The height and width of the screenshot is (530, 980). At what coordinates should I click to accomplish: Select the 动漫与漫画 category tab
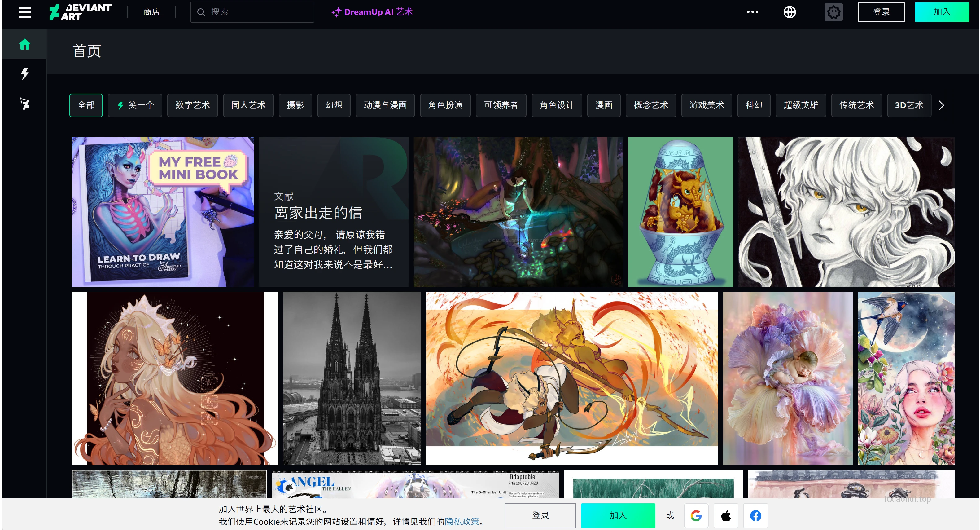(385, 105)
